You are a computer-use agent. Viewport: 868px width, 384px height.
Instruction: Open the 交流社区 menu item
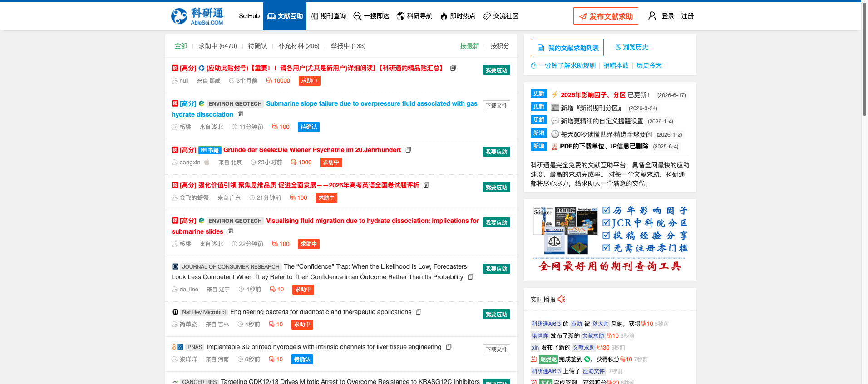coord(500,16)
